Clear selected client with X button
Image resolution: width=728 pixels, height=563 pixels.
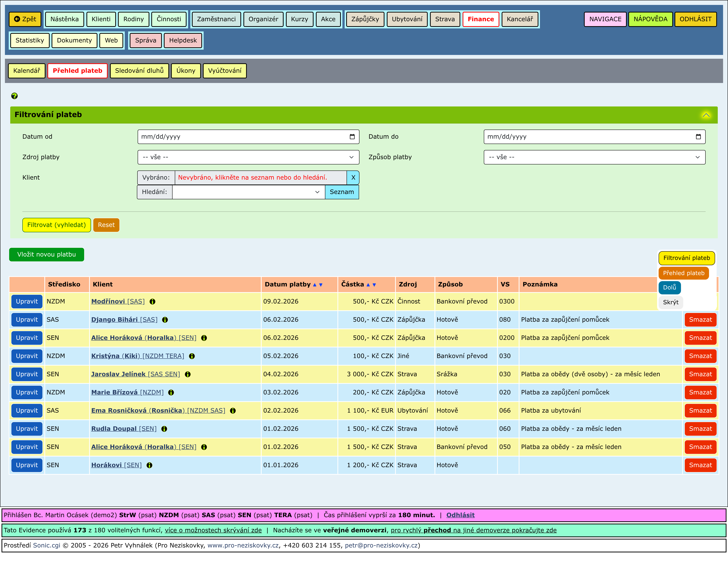(x=353, y=178)
